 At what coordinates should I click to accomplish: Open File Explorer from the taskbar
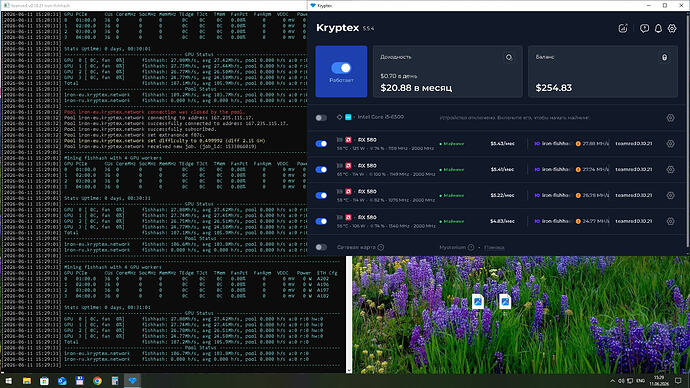[27, 381]
